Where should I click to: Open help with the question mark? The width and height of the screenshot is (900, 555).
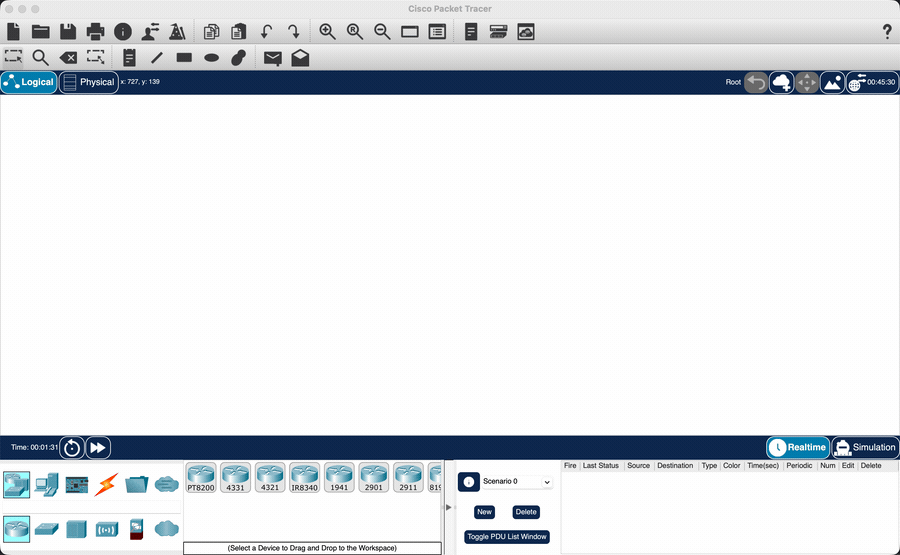point(887,32)
